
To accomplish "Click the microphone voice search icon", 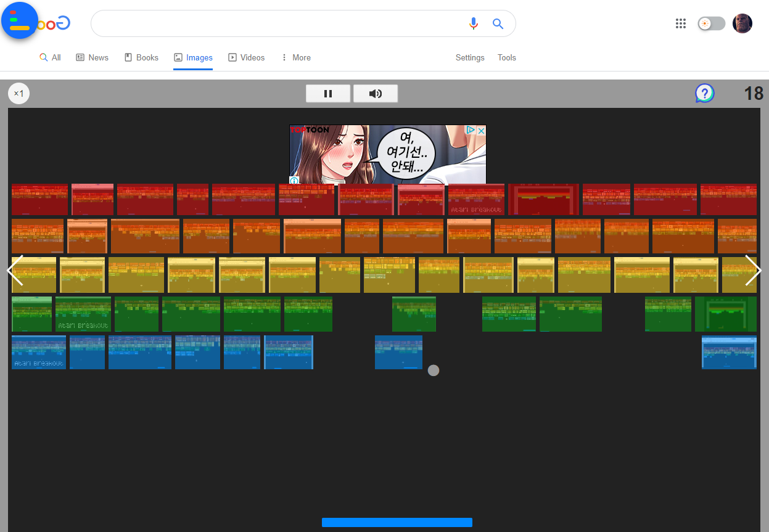I will point(473,23).
